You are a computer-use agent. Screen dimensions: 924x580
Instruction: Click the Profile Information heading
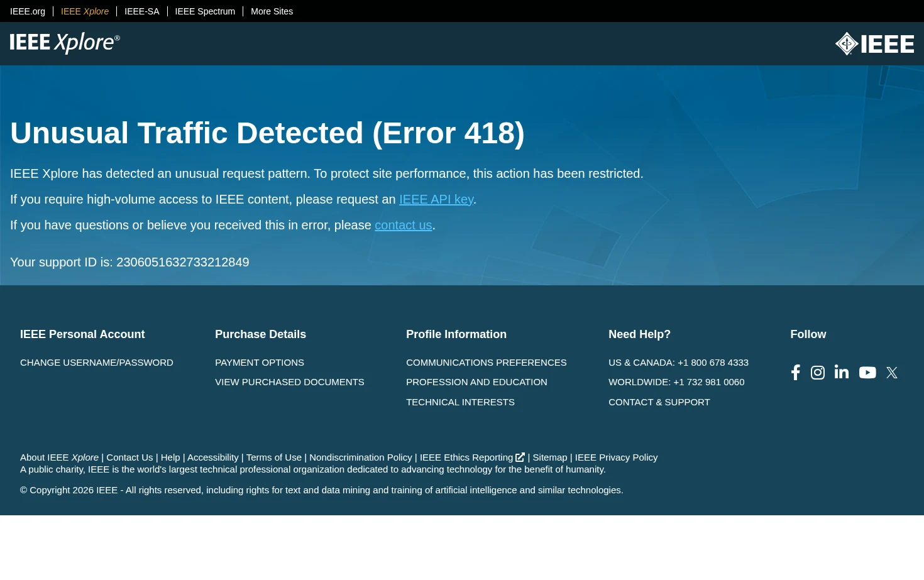point(456,334)
